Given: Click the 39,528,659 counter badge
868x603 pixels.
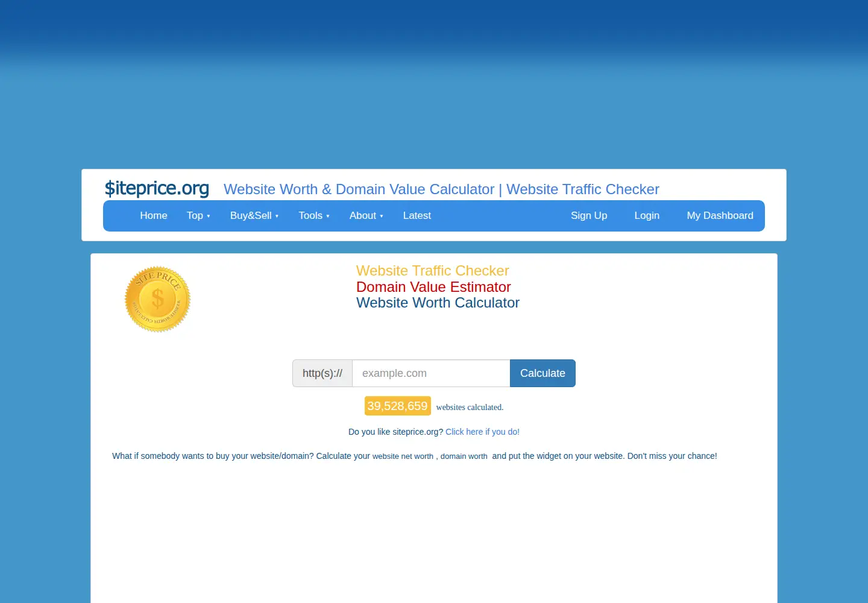Looking at the screenshot, I should 398,406.
